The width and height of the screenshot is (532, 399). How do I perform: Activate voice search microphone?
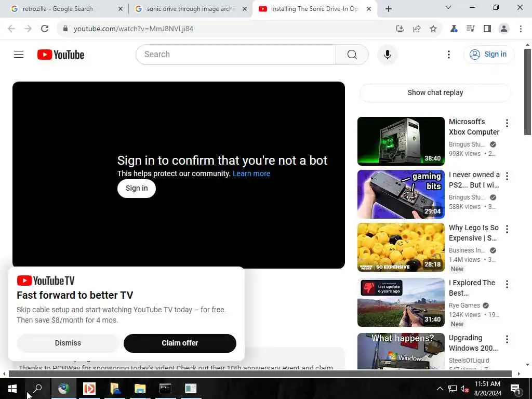(387, 54)
